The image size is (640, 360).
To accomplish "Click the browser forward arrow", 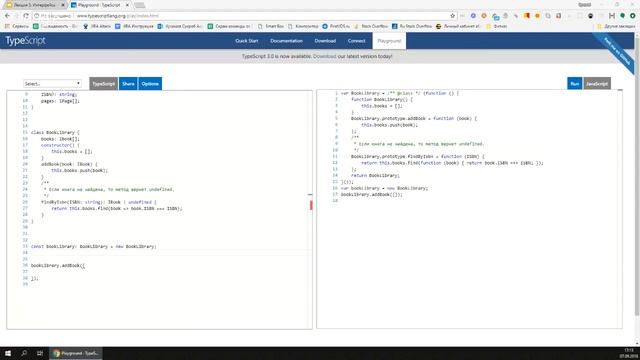I will click(16, 16).
